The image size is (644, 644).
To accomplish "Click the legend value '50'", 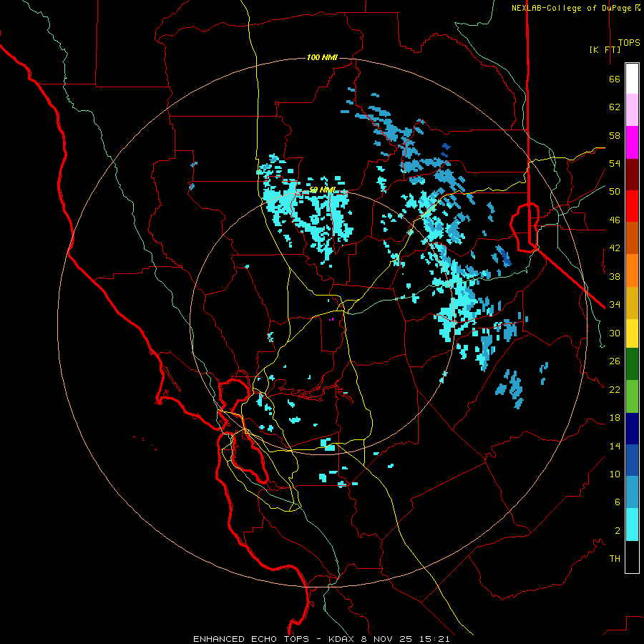I will pos(615,191).
